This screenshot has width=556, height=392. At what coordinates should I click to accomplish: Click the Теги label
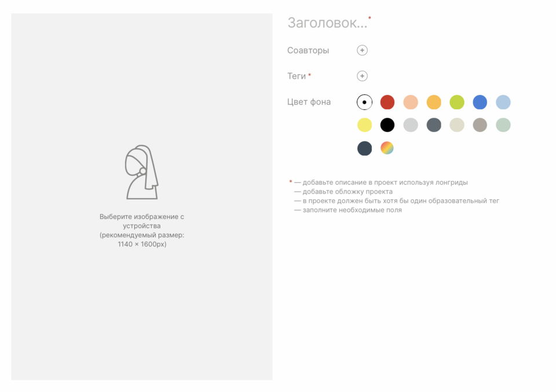pyautogui.click(x=297, y=76)
